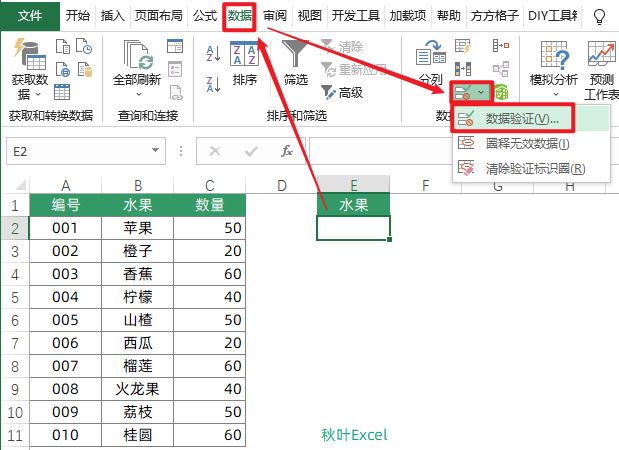Screen dimensions: 619x450
Task: Click the greyed Edit Links icon
Action: [x=176, y=92]
